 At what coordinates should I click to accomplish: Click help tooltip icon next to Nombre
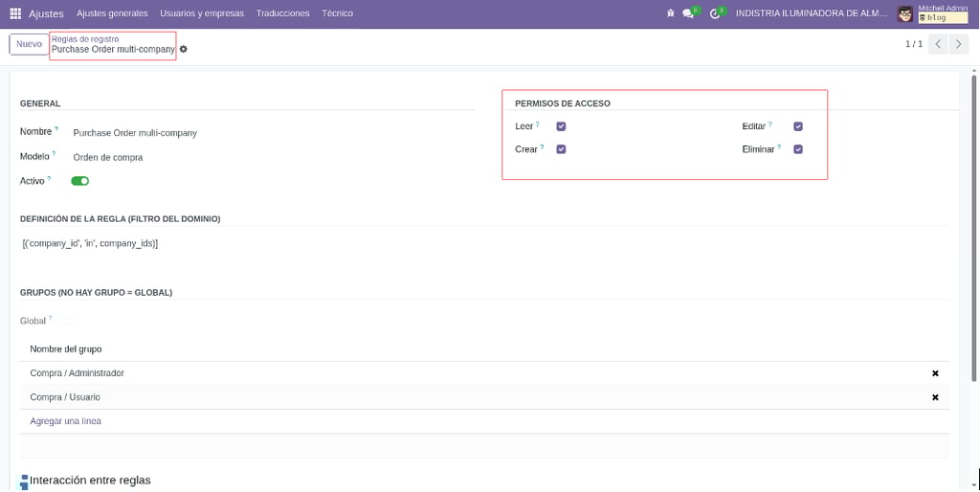click(x=56, y=129)
